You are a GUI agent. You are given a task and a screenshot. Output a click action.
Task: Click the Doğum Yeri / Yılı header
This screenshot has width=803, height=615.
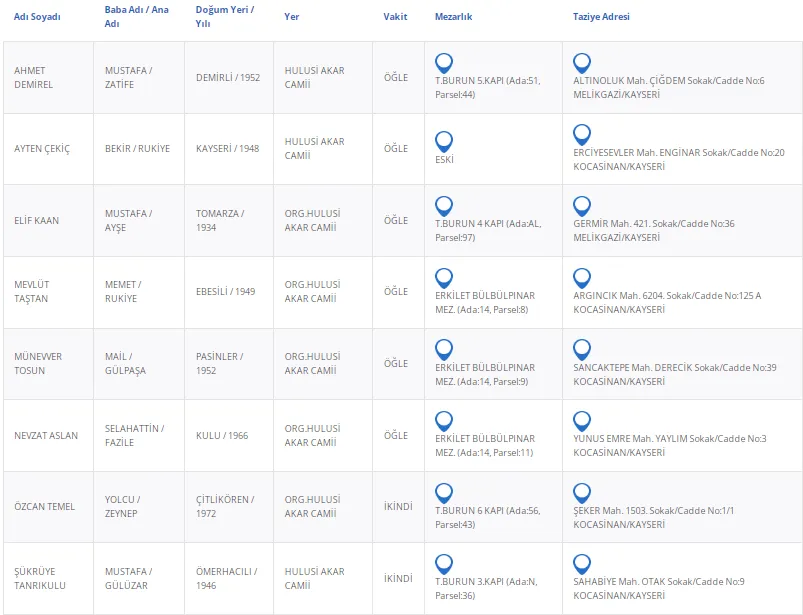click(224, 16)
